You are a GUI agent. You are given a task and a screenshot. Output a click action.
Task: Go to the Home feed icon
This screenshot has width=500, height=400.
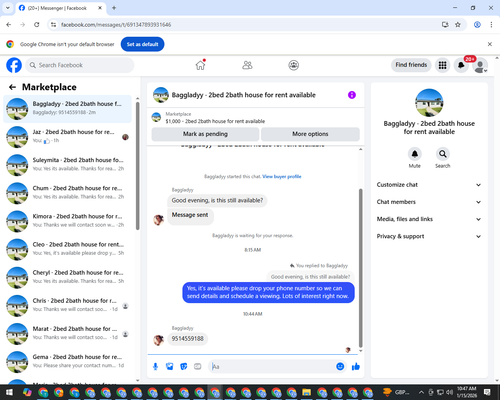(200, 65)
